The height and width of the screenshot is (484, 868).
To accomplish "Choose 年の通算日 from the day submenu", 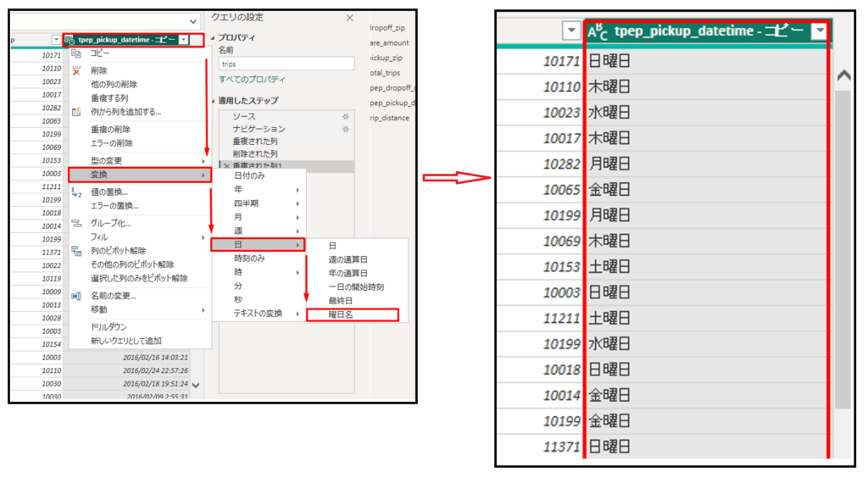I will click(348, 274).
